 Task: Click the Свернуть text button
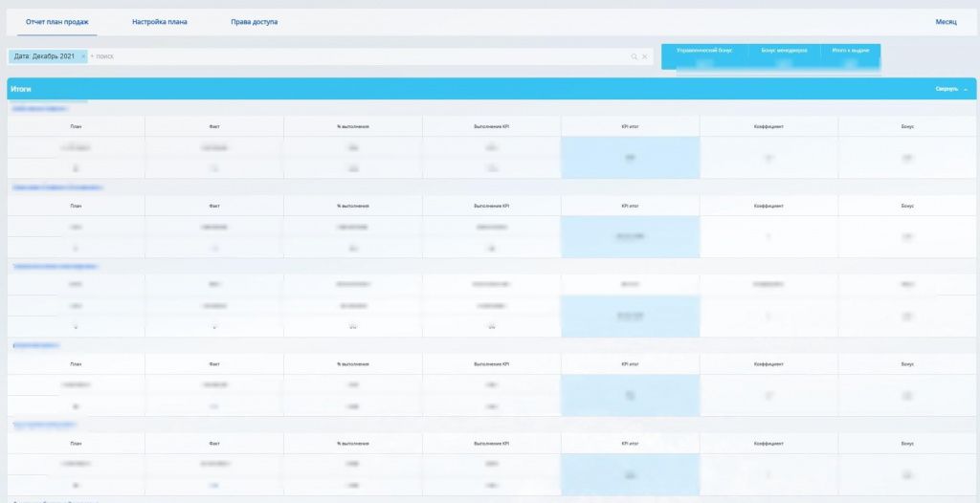pos(946,89)
